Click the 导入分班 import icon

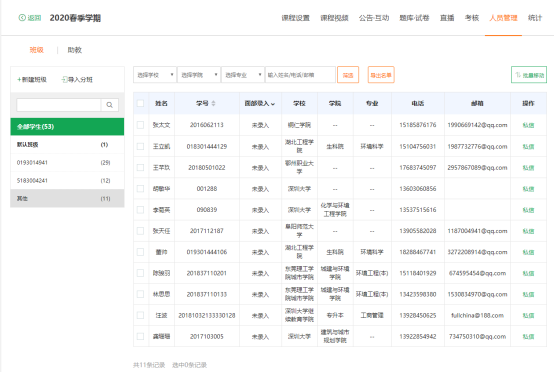point(64,79)
